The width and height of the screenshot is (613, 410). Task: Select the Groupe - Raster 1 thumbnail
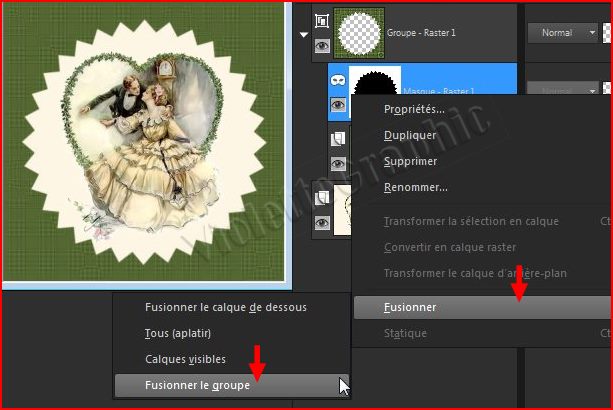[x=359, y=32]
